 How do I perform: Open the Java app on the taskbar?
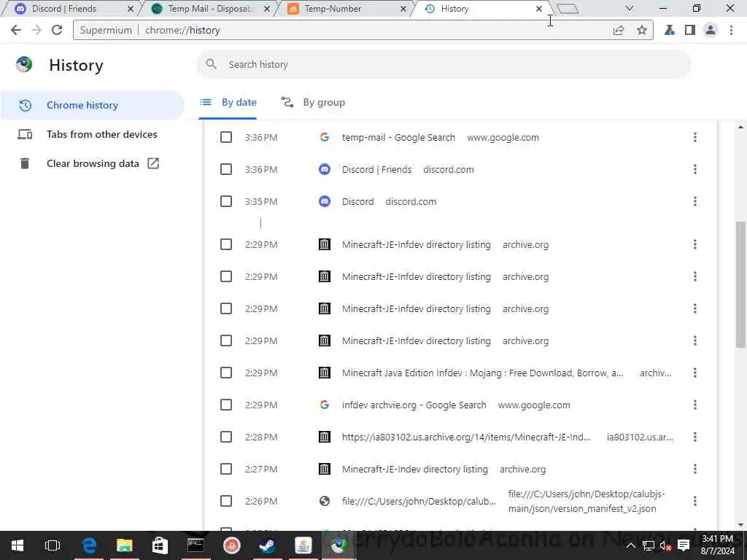303,545
